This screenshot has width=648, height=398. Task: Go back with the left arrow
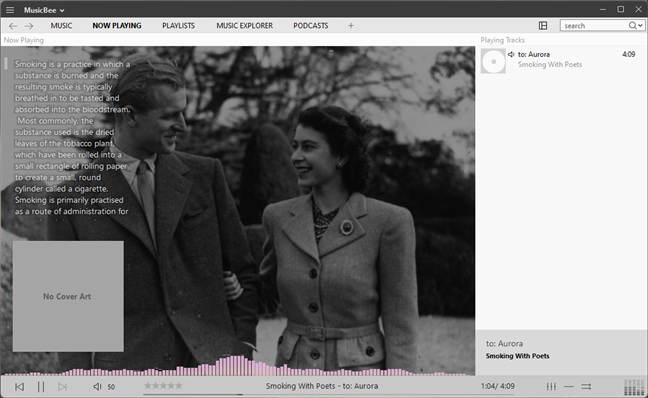pyautogui.click(x=13, y=26)
